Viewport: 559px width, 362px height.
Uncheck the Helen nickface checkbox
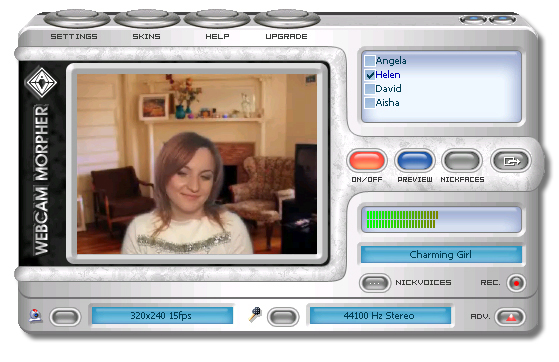(x=370, y=75)
